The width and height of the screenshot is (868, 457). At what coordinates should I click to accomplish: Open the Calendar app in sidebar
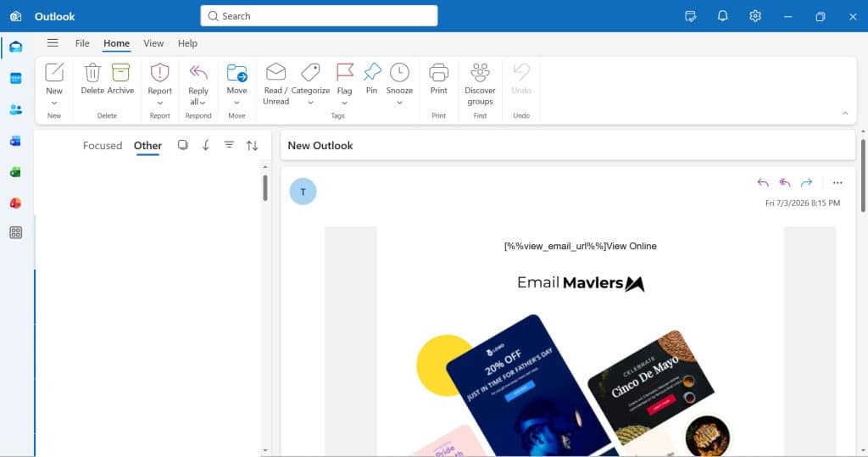point(15,79)
